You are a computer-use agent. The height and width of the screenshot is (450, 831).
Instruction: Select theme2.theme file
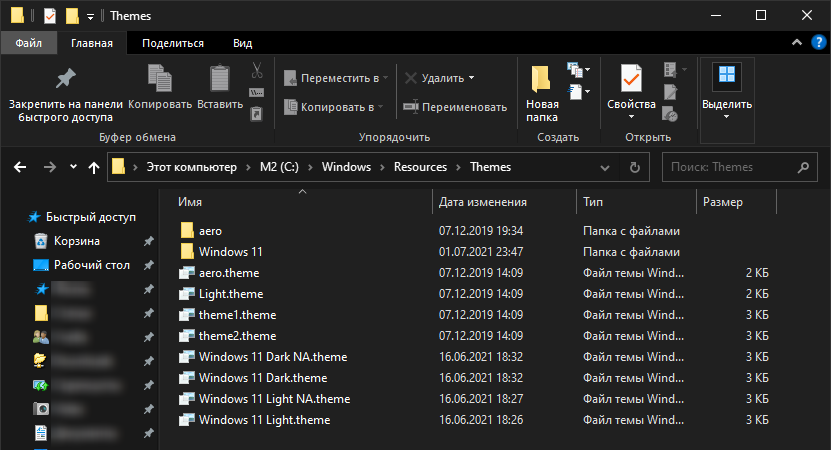tap(227, 336)
